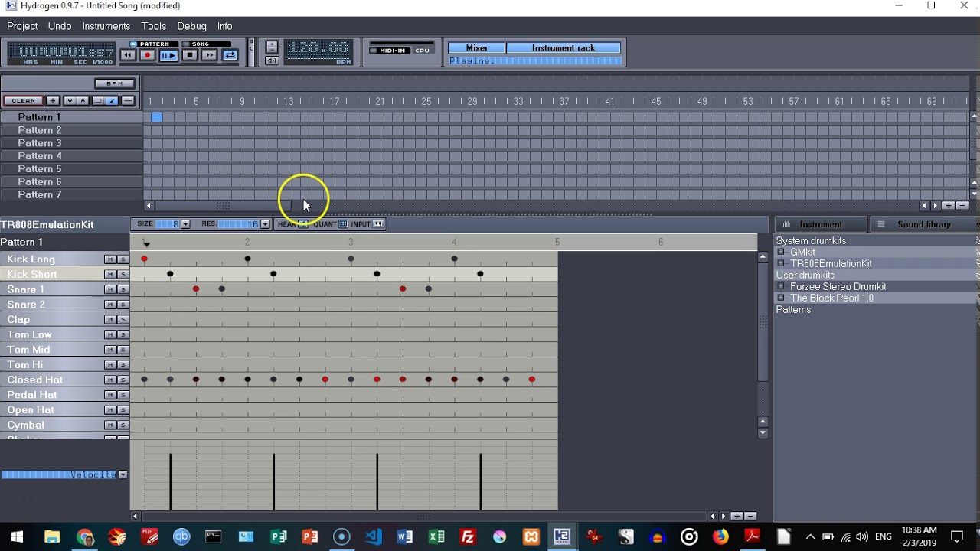Open the Debug menu
This screenshot has width=980, height=551.
[x=191, y=26]
